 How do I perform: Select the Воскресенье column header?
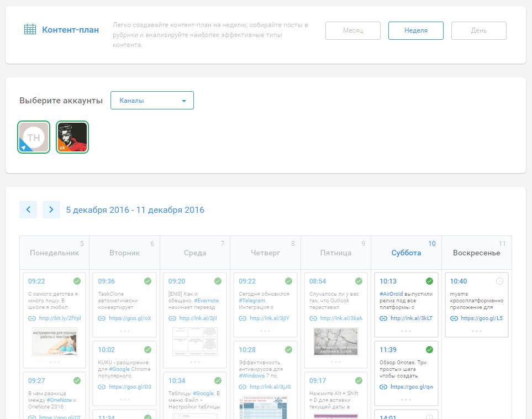tap(476, 253)
